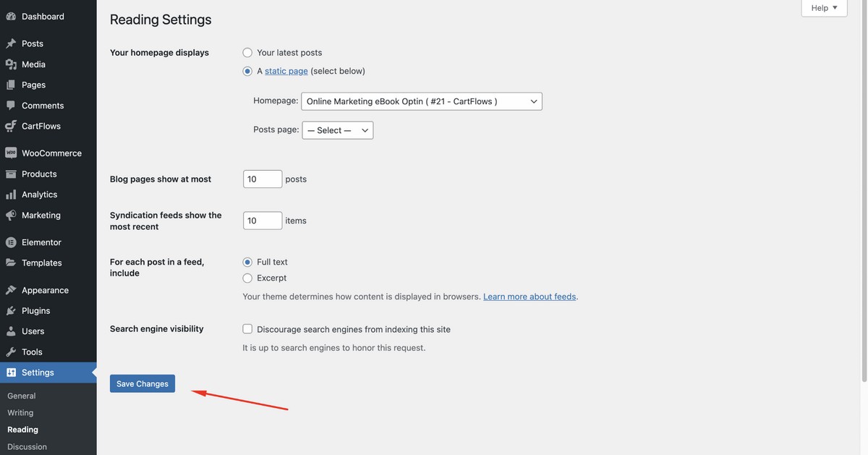Click the Pages icon in sidebar
868x455 pixels.
point(11,85)
